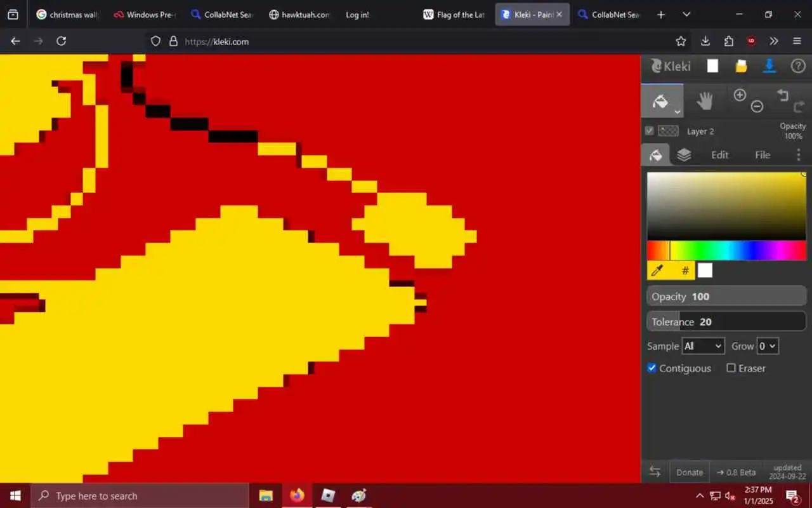The image size is (812, 508).
Task: Open the File tab
Action: click(x=763, y=155)
